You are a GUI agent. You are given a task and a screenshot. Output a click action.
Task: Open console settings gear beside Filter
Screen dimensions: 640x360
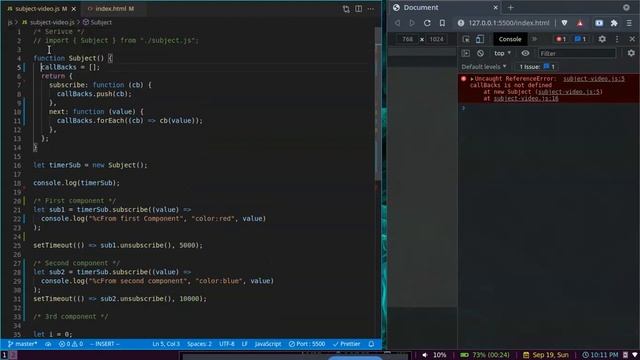(631, 53)
